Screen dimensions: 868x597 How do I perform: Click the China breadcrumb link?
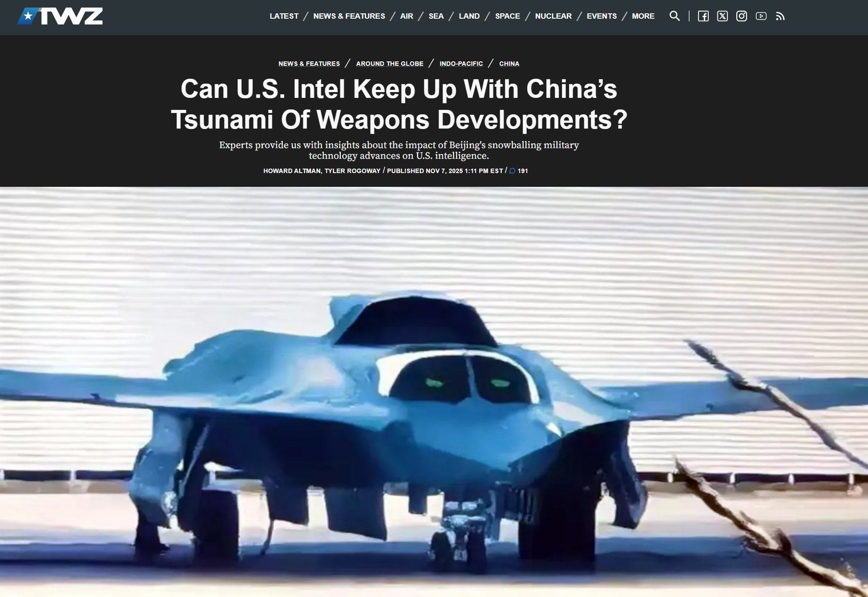tap(509, 64)
